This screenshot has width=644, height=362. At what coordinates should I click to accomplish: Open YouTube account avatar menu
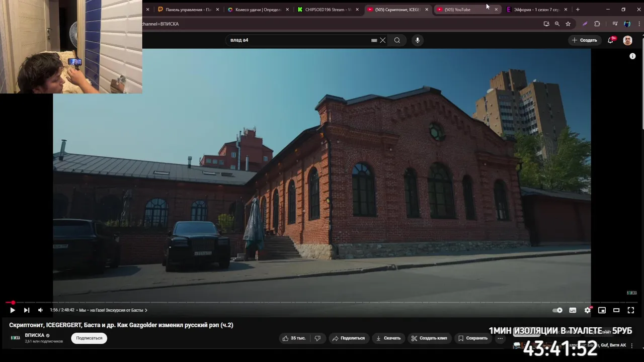point(627,40)
